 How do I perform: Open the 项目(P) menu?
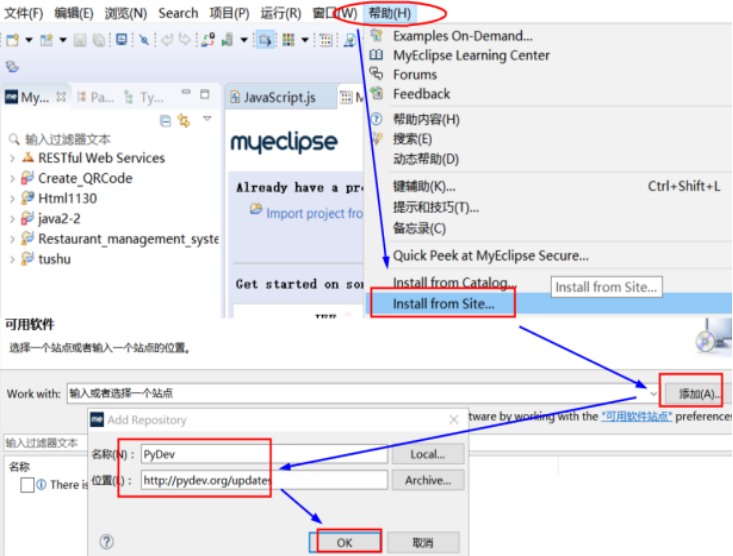pyautogui.click(x=229, y=13)
